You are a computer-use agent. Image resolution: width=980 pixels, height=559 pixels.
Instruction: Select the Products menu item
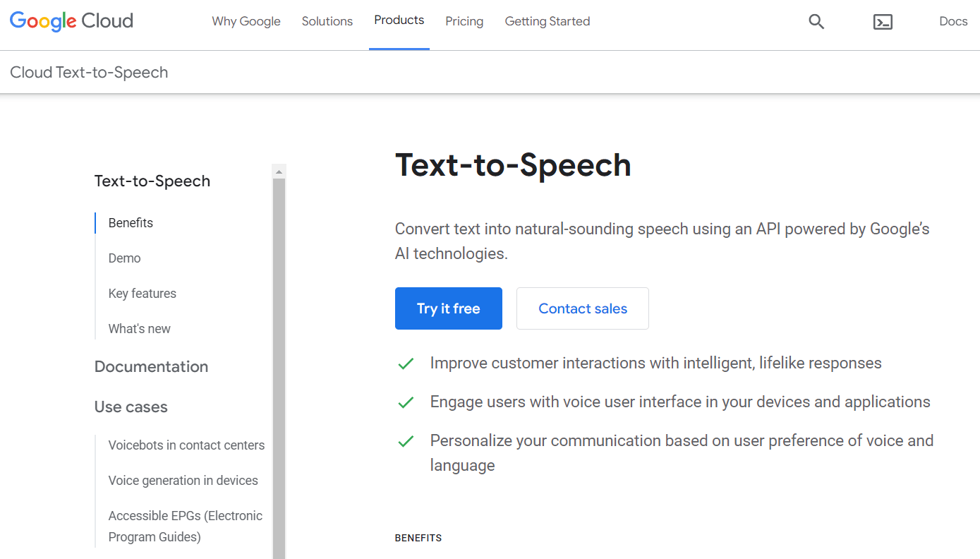399,20
